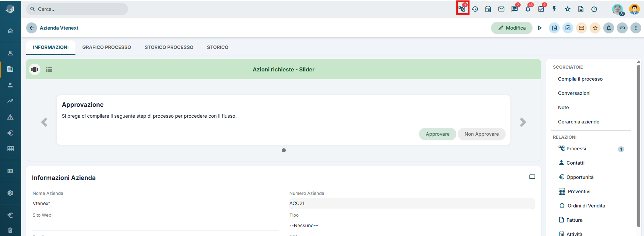Open the processes icon in the top bar

pyautogui.click(x=462, y=9)
